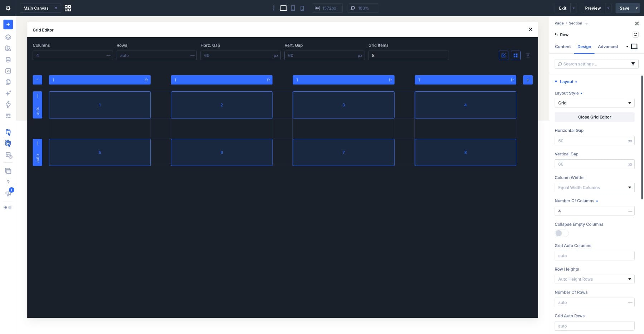The width and height of the screenshot is (644, 334).
Task: Collapse the Layout section
Action: pos(566,82)
